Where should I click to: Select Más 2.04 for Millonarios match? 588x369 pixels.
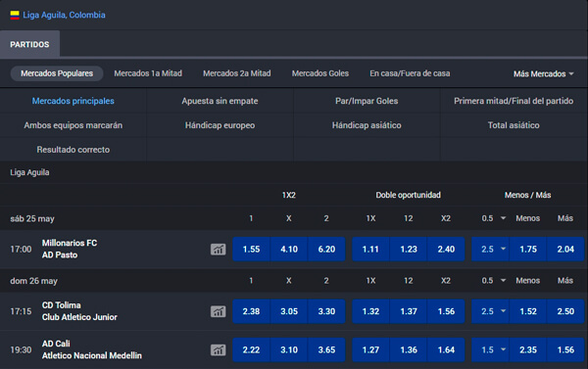565,250
